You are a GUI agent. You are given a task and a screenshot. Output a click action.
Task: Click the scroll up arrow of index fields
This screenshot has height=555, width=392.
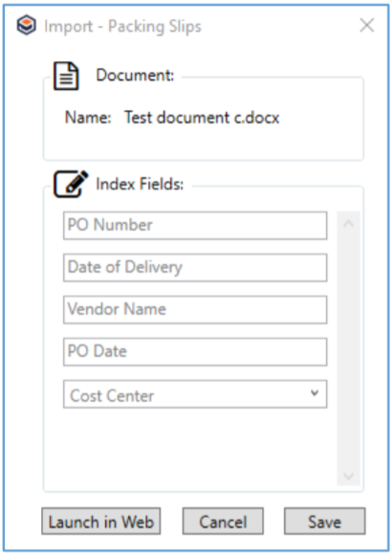[348, 224]
